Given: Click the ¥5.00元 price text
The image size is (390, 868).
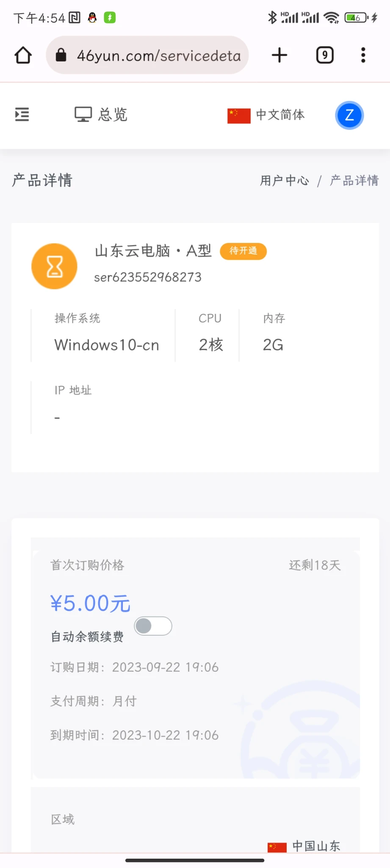Looking at the screenshot, I should (x=90, y=603).
